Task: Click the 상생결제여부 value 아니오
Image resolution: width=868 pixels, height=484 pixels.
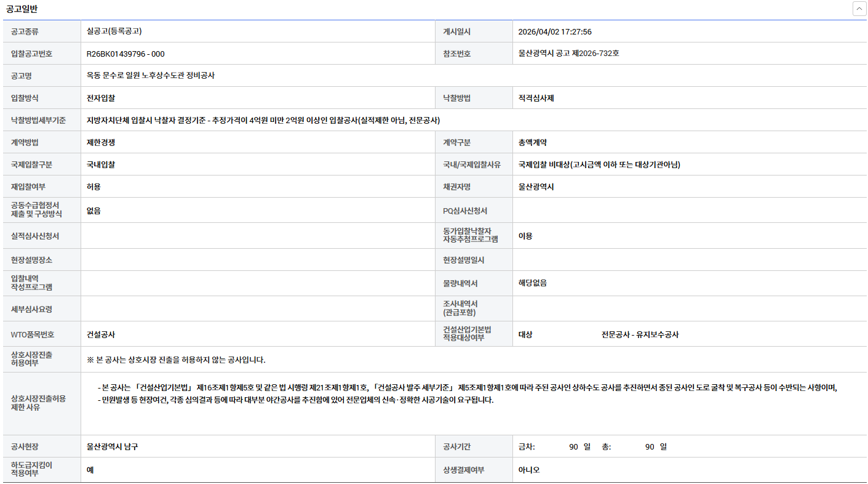Action: click(x=529, y=470)
